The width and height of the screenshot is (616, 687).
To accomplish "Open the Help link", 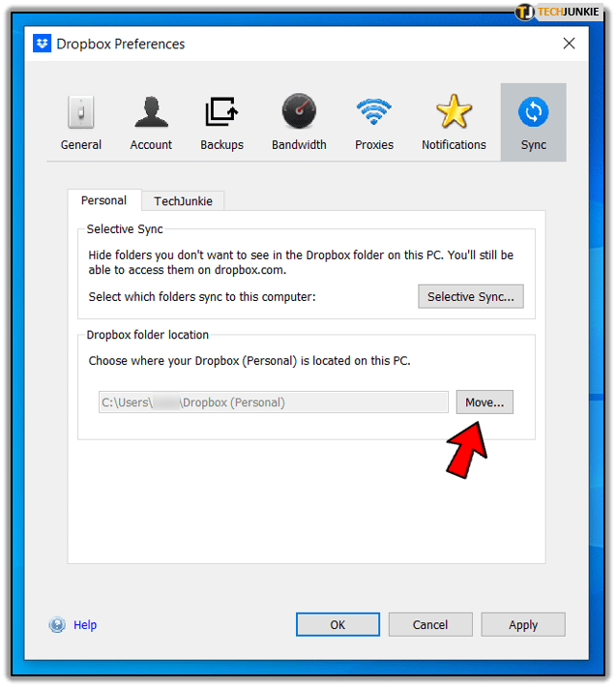I will (85, 624).
